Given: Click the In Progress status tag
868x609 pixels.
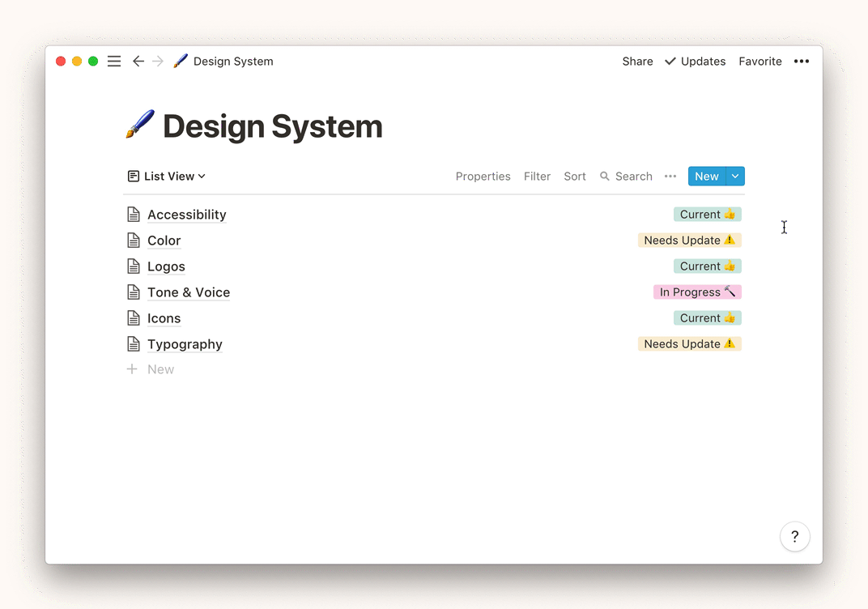Looking at the screenshot, I should [697, 292].
